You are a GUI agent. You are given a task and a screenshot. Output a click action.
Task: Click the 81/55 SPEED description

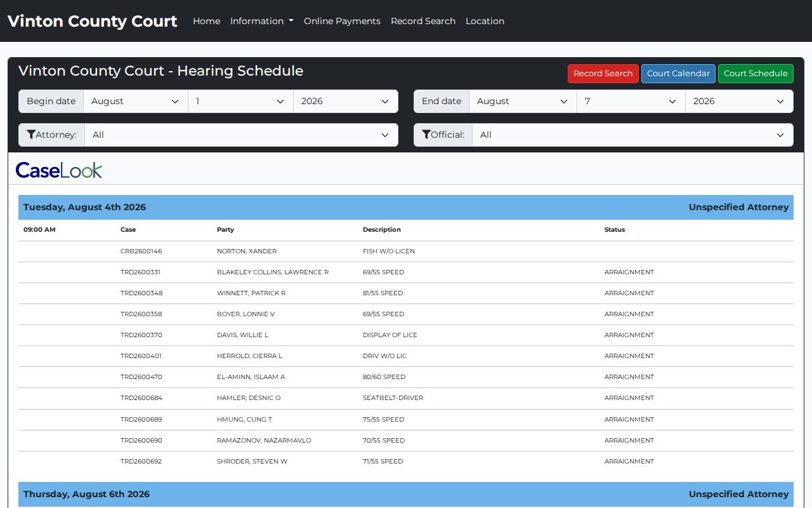click(383, 293)
